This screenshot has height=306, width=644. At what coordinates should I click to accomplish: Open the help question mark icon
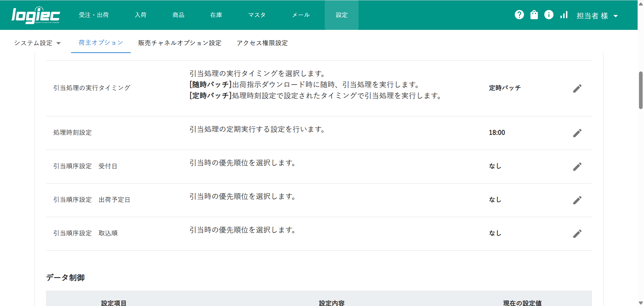(519, 15)
